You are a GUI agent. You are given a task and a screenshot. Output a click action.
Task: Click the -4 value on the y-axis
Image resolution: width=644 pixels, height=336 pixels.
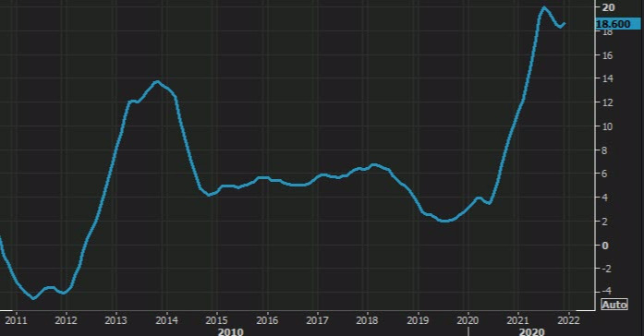[x=606, y=291]
